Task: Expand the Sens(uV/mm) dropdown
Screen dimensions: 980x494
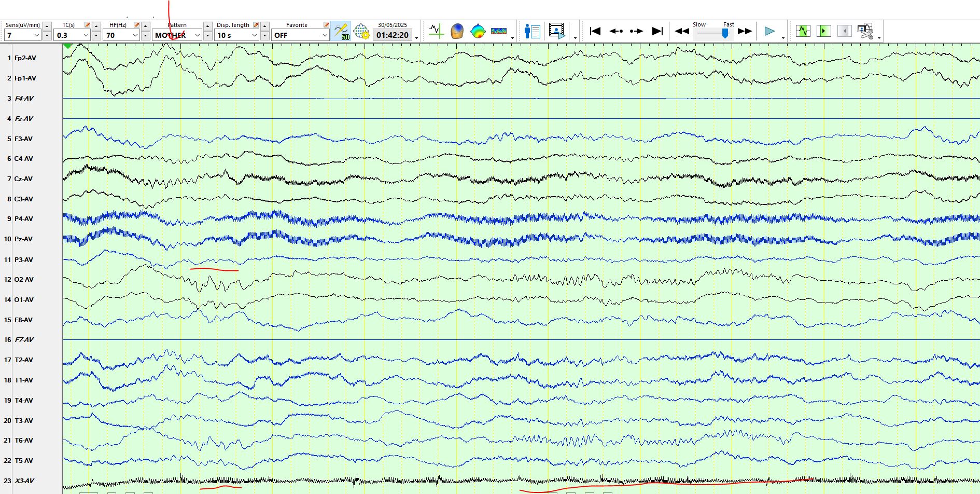Action: (36, 35)
